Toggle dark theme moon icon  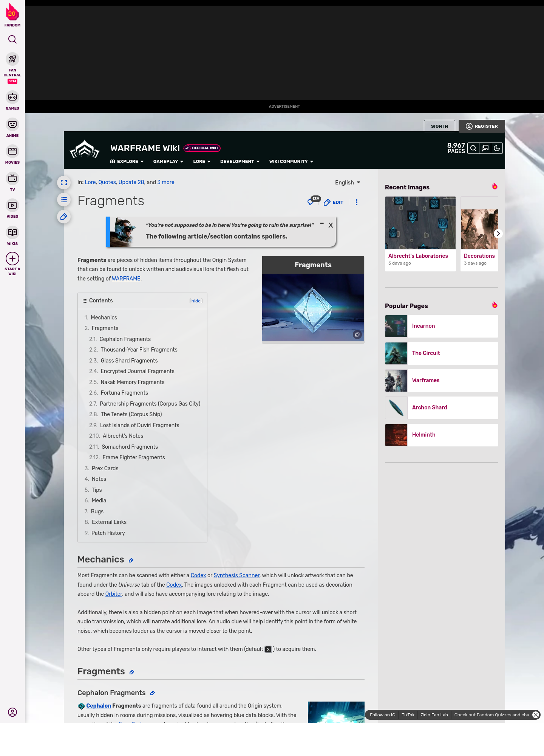497,148
